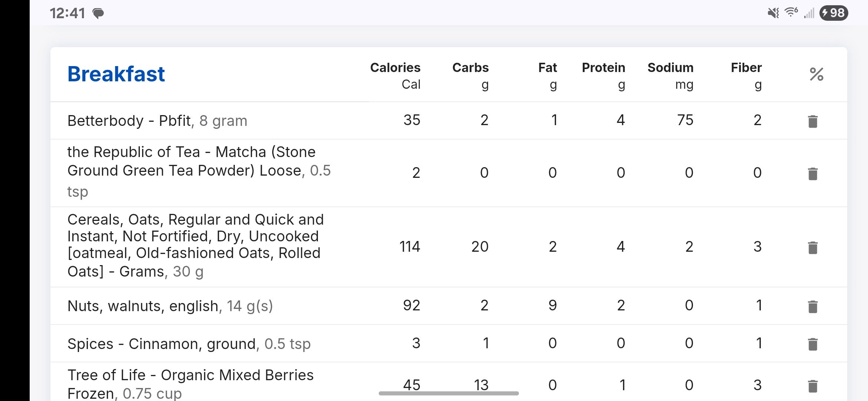The height and width of the screenshot is (401, 868).
Task: Delete the Matcha tea powder entry
Action: 812,173
